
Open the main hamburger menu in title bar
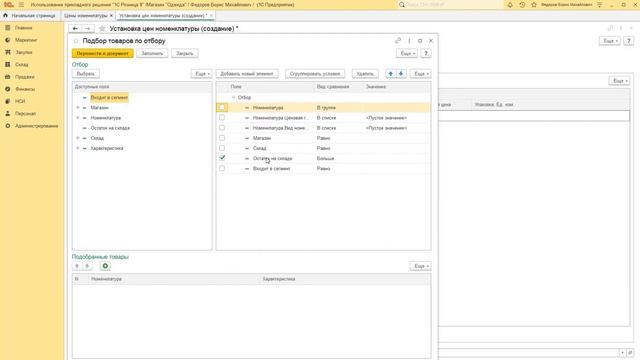21,4
